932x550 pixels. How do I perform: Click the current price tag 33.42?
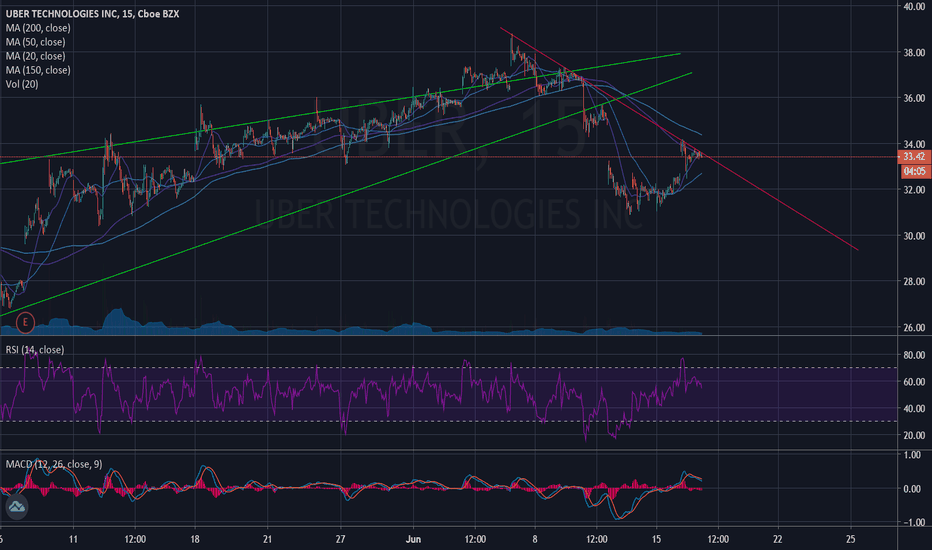914,157
